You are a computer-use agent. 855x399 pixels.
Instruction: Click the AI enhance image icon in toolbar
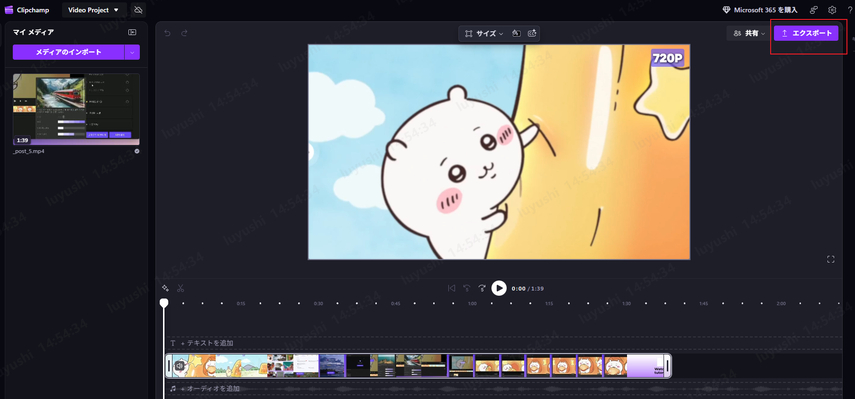pos(532,33)
